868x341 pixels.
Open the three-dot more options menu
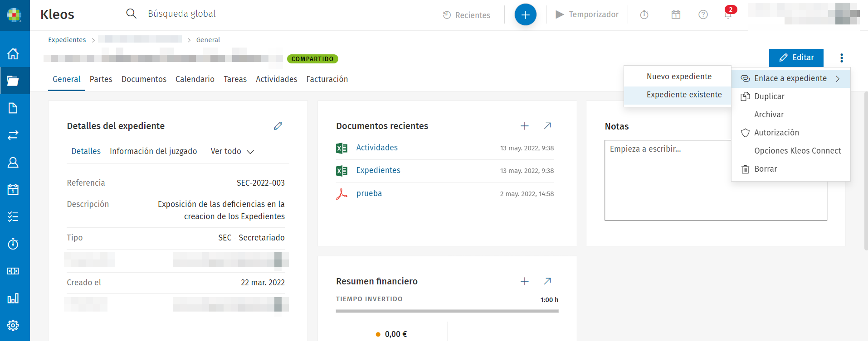tap(841, 58)
